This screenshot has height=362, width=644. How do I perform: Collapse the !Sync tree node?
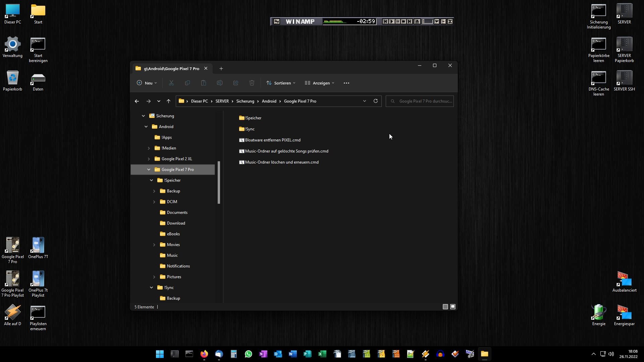tap(151, 288)
